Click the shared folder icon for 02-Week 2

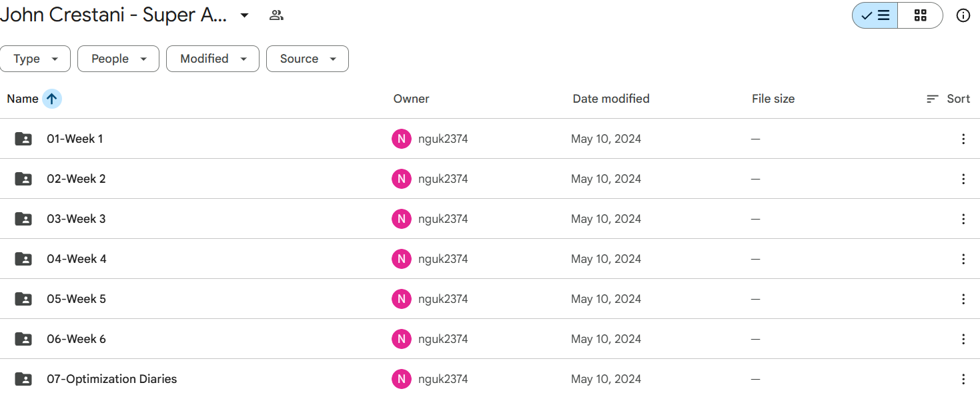point(23,179)
